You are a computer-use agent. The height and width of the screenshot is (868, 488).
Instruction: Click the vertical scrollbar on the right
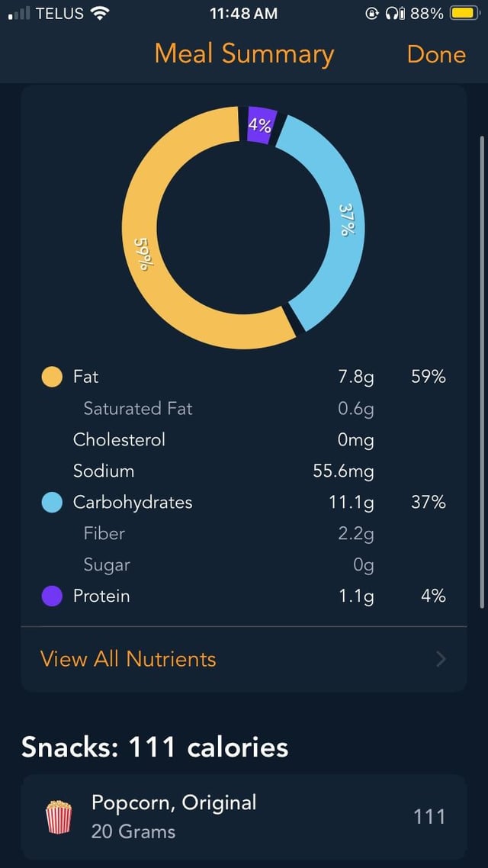tap(482, 372)
